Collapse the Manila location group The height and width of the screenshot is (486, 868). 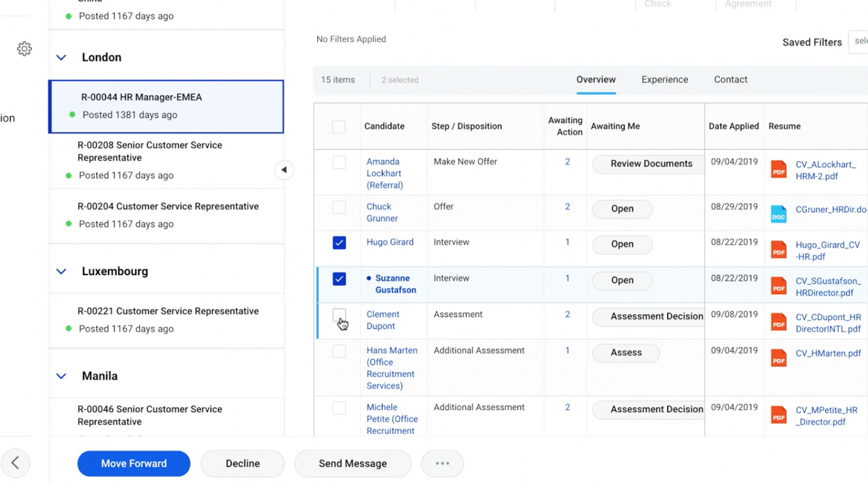coord(61,376)
